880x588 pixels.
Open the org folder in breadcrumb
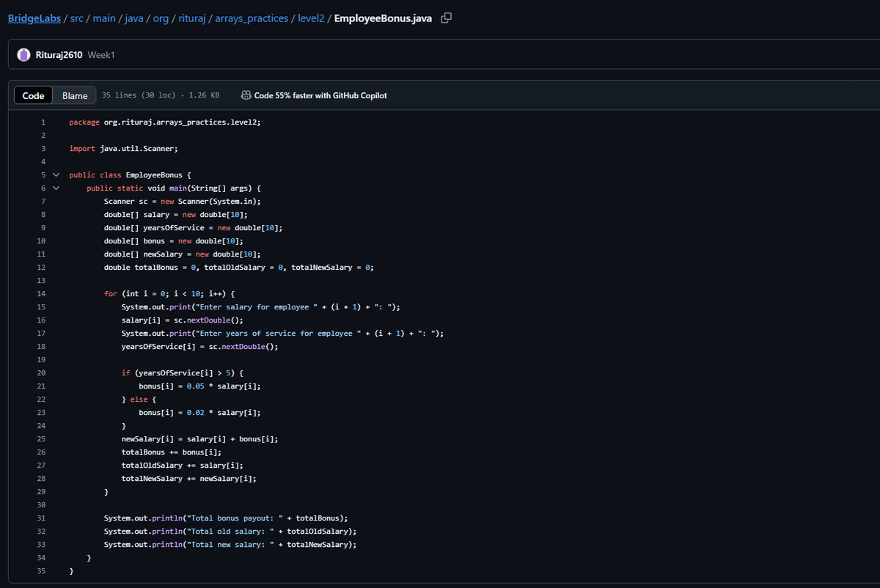(x=161, y=18)
